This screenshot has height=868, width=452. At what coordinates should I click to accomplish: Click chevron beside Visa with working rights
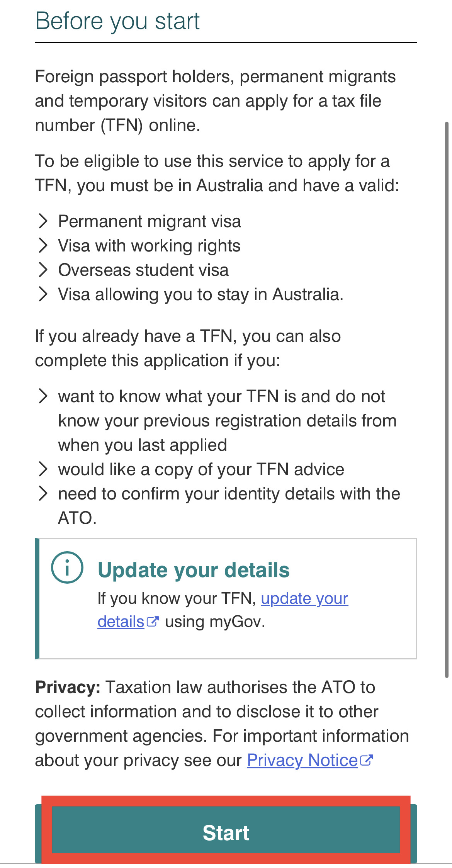pos(43,246)
